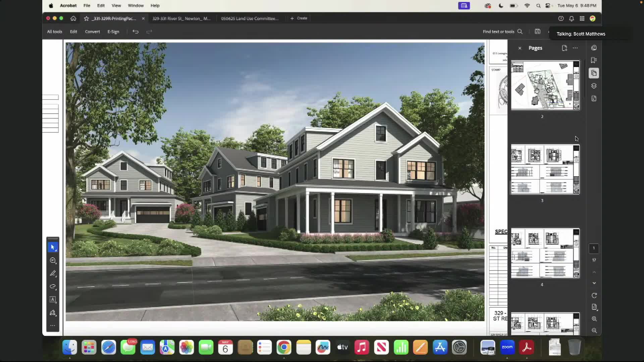Open the apps grid icon

pyautogui.click(x=582, y=18)
